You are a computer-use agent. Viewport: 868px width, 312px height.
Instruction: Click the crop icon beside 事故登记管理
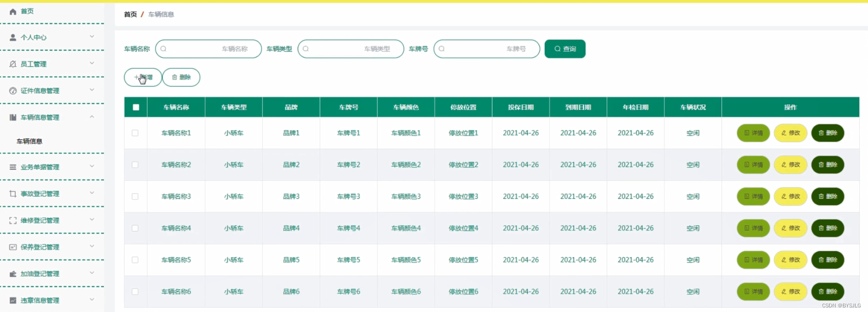pos(13,194)
